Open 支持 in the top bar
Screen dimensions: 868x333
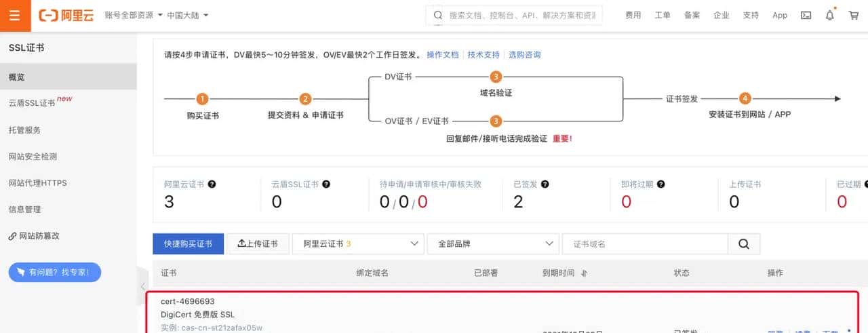[751, 15]
